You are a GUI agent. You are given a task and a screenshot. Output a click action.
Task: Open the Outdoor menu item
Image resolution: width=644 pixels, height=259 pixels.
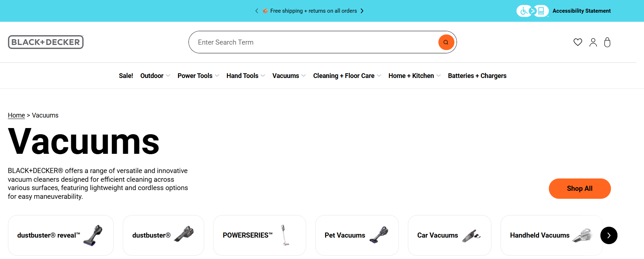click(x=152, y=76)
